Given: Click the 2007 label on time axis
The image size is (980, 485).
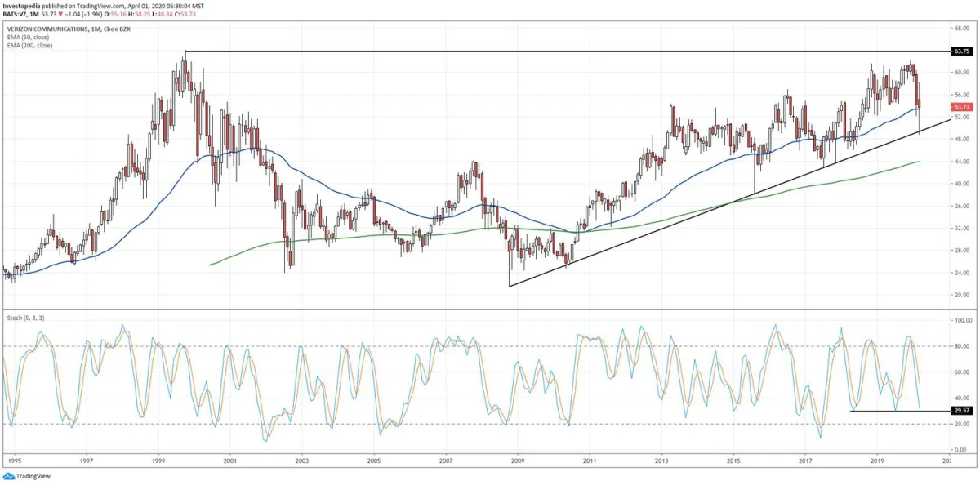Looking at the screenshot, I should pyautogui.click(x=446, y=461).
